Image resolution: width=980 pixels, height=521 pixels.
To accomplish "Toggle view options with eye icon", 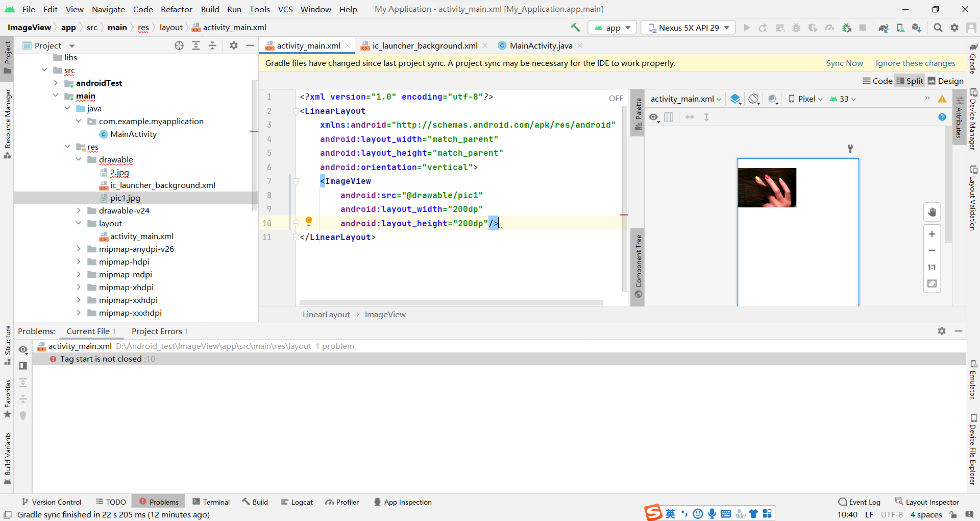I will click(654, 117).
